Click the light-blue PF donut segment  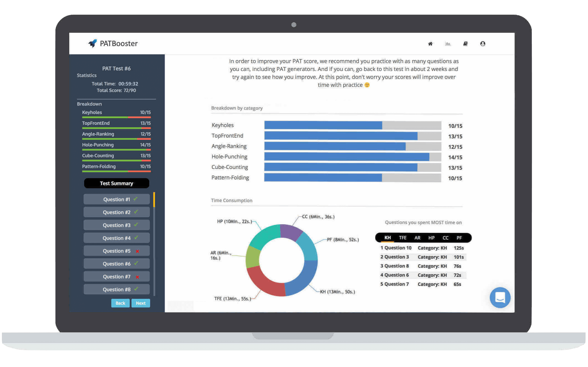(308, 246)
